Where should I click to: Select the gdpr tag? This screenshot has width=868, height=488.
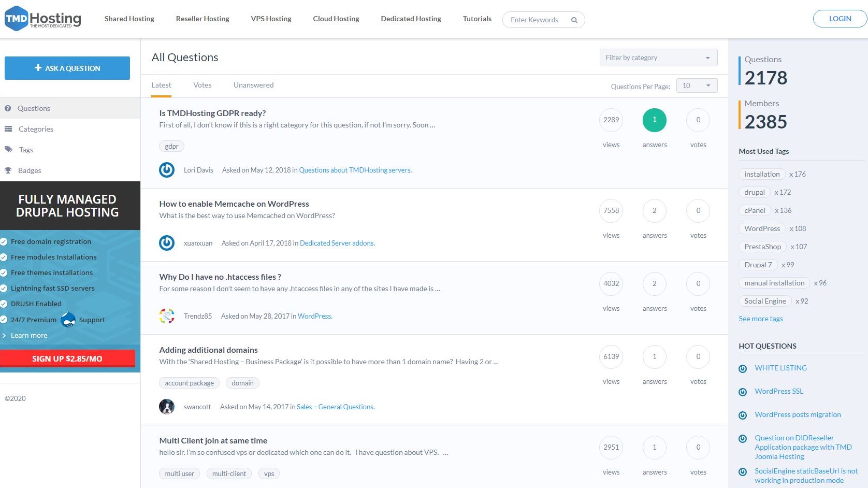[x=171, y=146]
